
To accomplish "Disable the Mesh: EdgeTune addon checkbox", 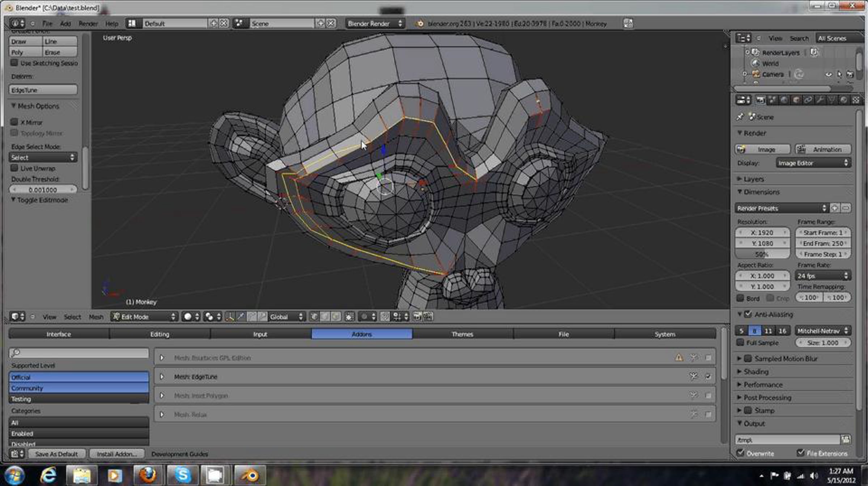I will pyautogui.click(x=708, y=377).
